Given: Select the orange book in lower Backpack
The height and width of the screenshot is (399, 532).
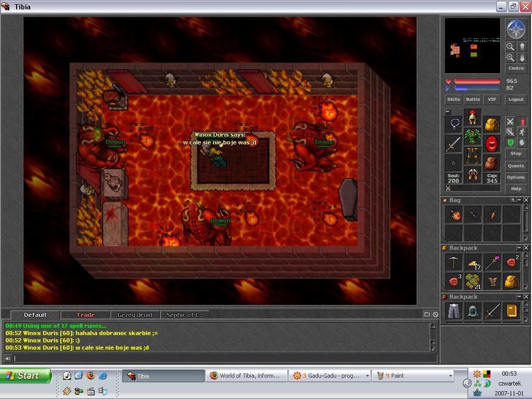Looking at the screenshot, I should (512, 311).
